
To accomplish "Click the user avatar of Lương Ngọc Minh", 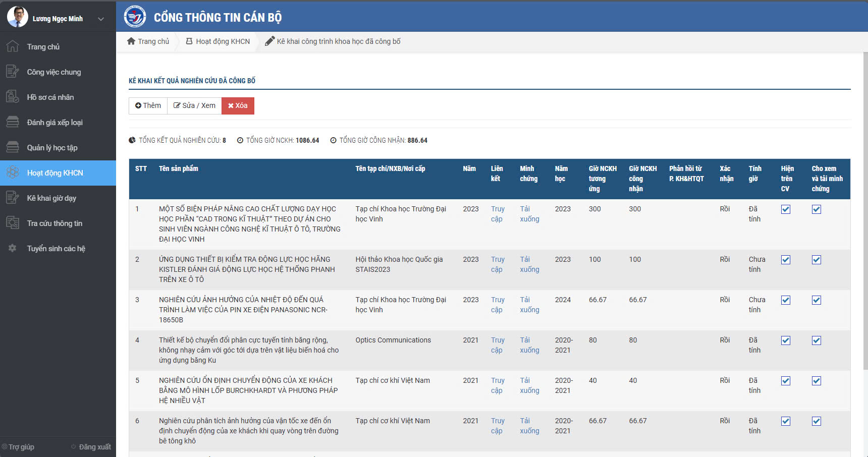I will (18, 17).
